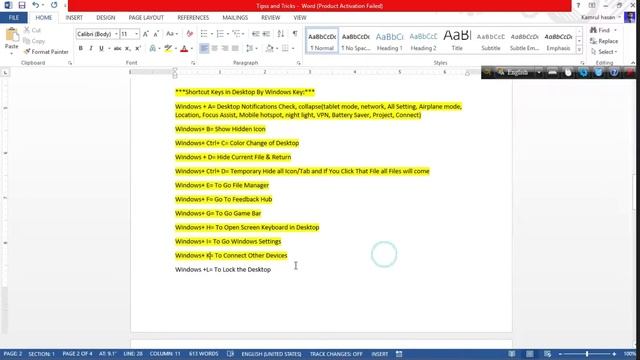Viewport: 640px width, 360px height.
Task: Toggle Underline formatting
Action: point(101,49)
